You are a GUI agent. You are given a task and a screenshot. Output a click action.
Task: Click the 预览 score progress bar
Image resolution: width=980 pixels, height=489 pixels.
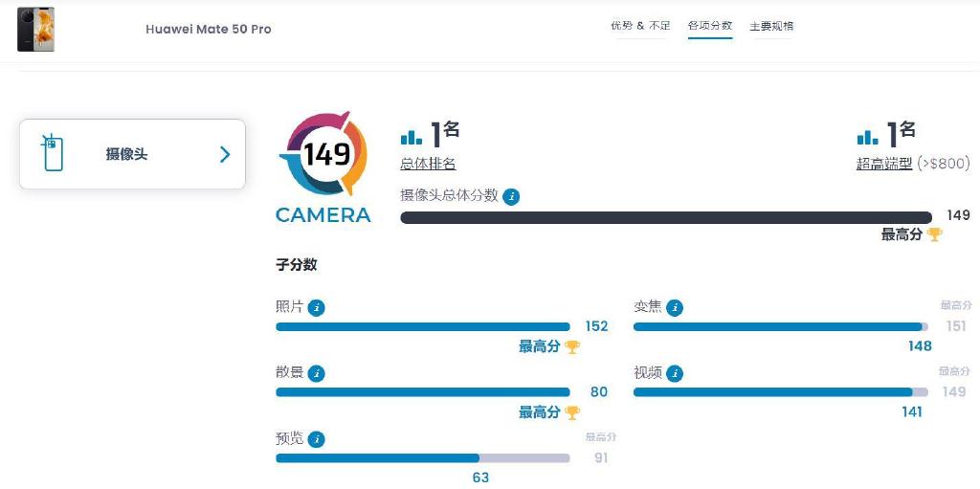pyautogui.click(x=422, y=458)
